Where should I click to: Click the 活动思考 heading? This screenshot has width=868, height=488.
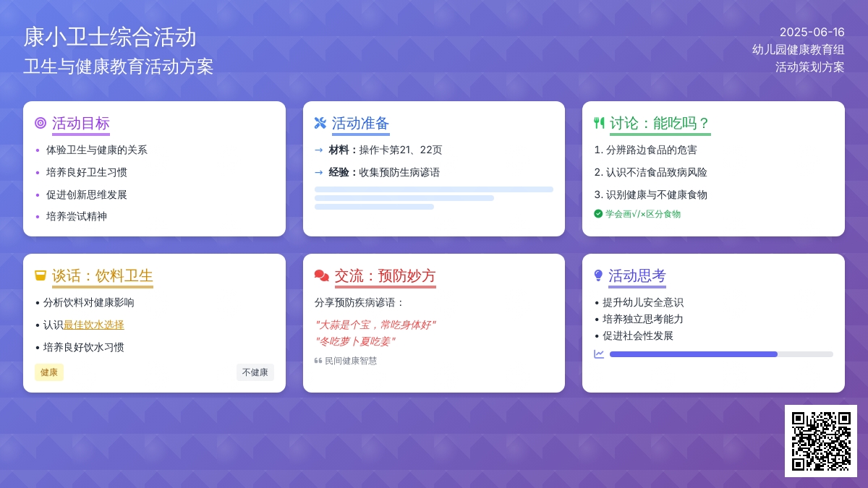[x=637, y=275]
